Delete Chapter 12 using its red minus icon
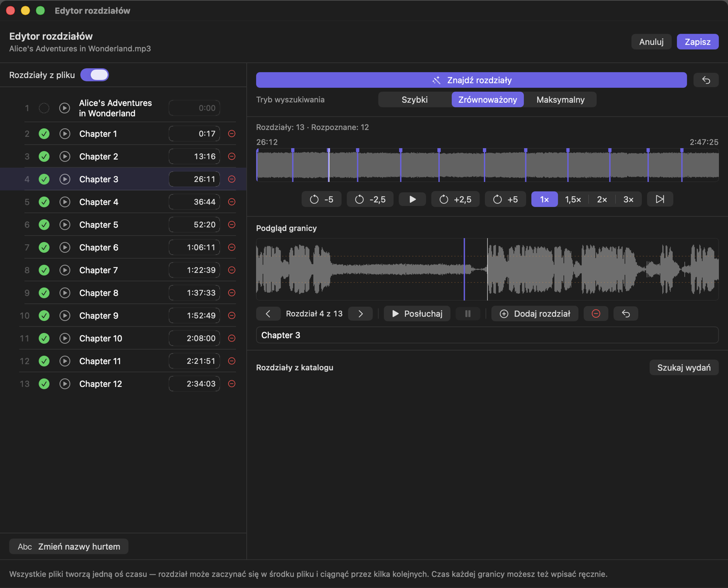Screen dimensions: 728x588 pyautogui.click(x=232, y=384)
